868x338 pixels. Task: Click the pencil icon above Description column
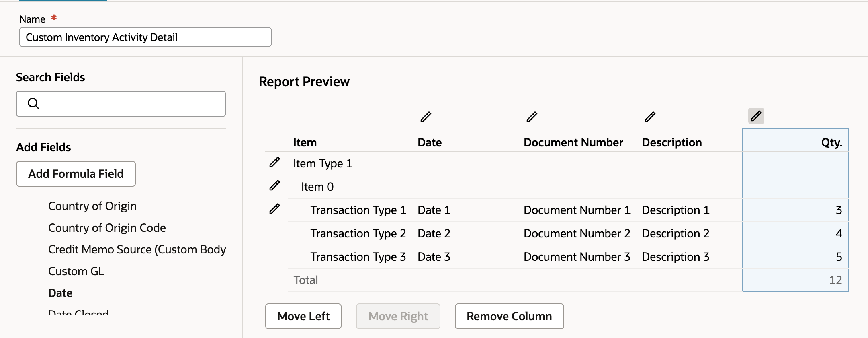coord(650,117)
